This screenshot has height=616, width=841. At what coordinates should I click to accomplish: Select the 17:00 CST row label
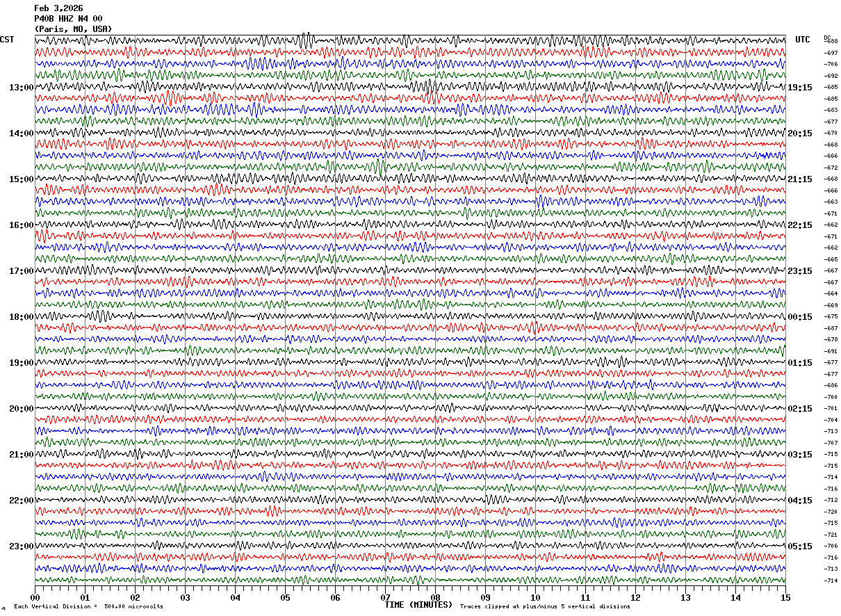click(x=22, y=271)
